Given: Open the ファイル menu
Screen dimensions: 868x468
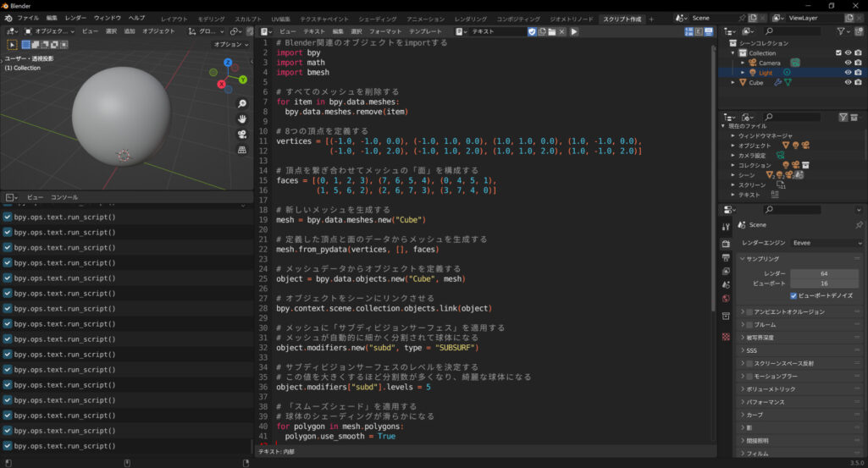Looking at the screenshot, I should point(28,19).
